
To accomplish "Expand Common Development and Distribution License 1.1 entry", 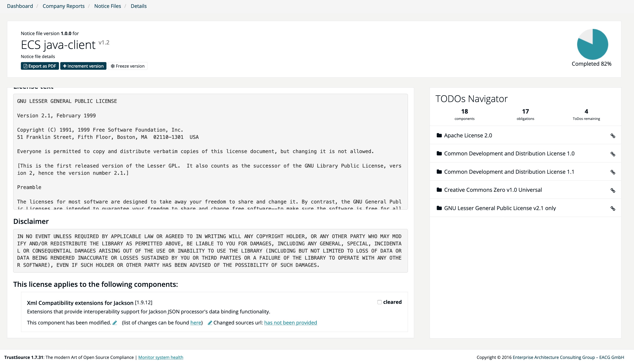I will [525, 172].
